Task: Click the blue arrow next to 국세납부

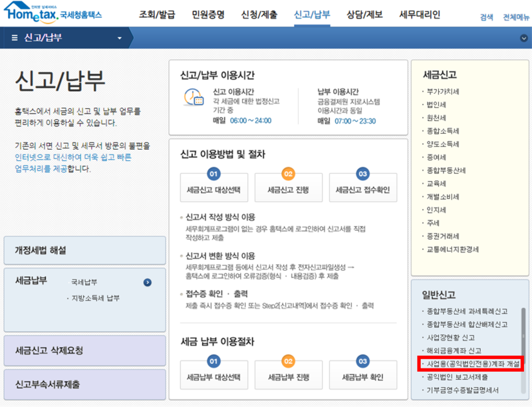Action: pyautogui.click(x=148, y=282)
